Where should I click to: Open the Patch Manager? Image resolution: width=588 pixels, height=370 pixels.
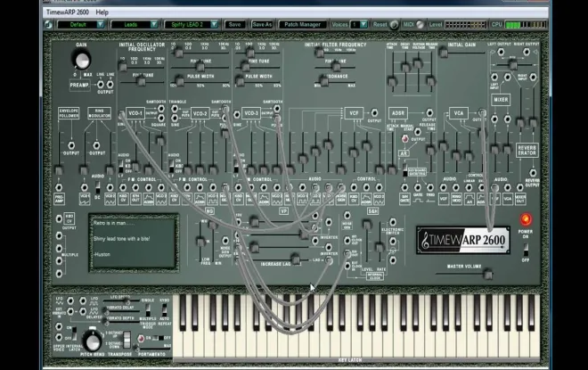(302, 24)
